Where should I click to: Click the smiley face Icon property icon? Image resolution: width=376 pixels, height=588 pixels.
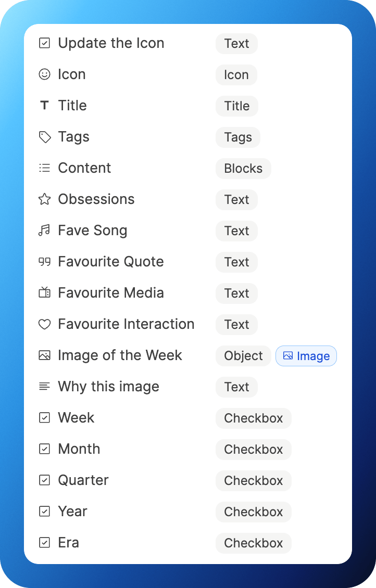point(45,74)
